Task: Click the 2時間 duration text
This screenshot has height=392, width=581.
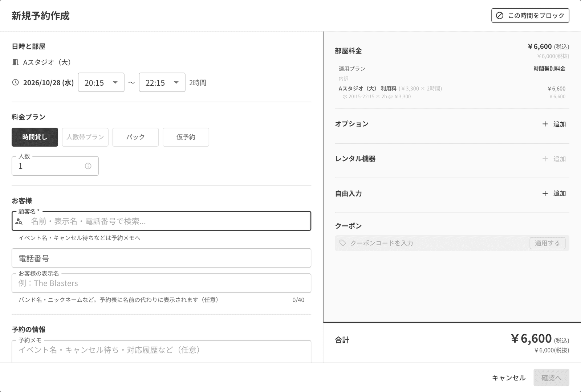Action: click(198, 83)
